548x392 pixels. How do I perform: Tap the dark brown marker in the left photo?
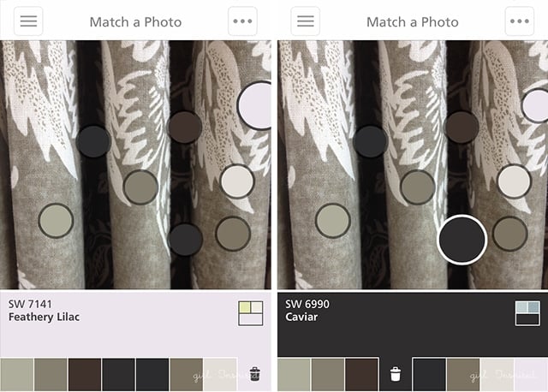tap(185, 128)
